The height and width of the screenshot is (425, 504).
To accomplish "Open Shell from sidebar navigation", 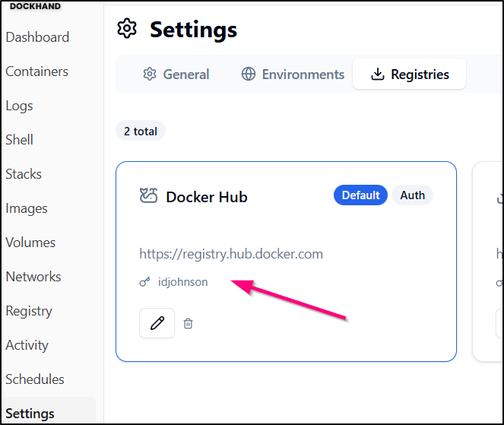I will point(19,140).
